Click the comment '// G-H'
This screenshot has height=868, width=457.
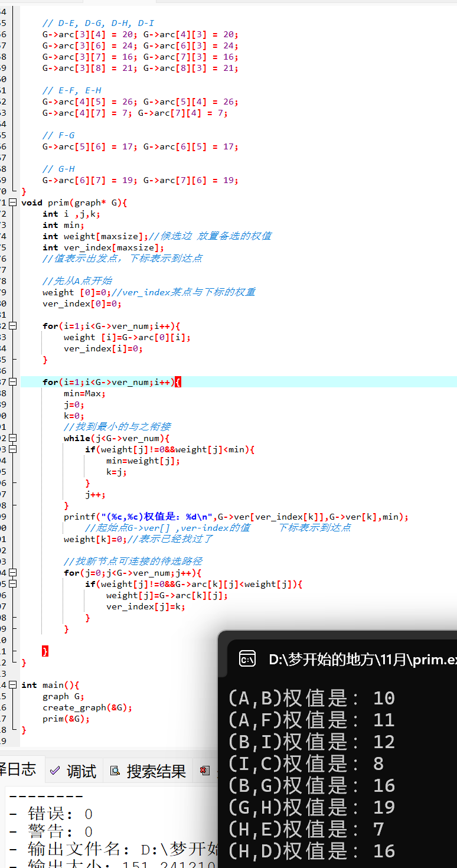pos(58,169)
